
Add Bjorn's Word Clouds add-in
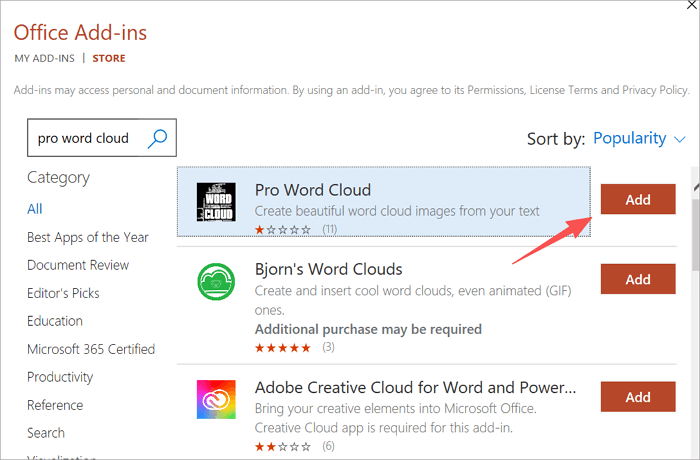coord(638,279)
